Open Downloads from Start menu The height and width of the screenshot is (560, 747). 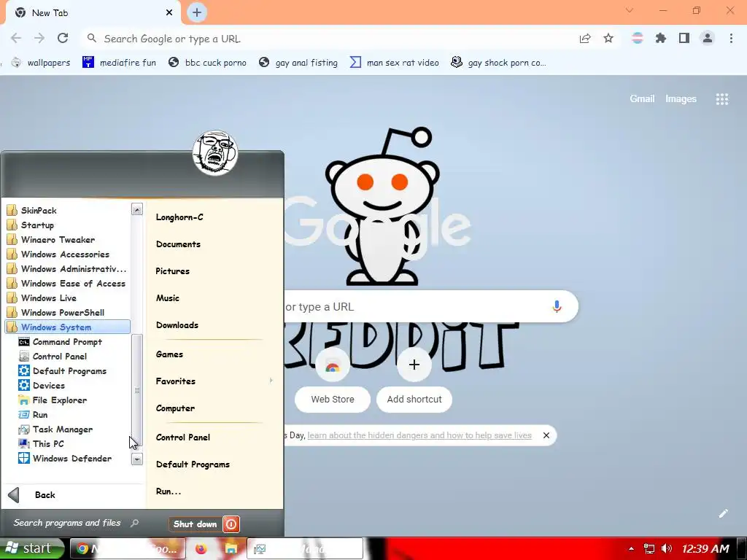click(177, 325)
